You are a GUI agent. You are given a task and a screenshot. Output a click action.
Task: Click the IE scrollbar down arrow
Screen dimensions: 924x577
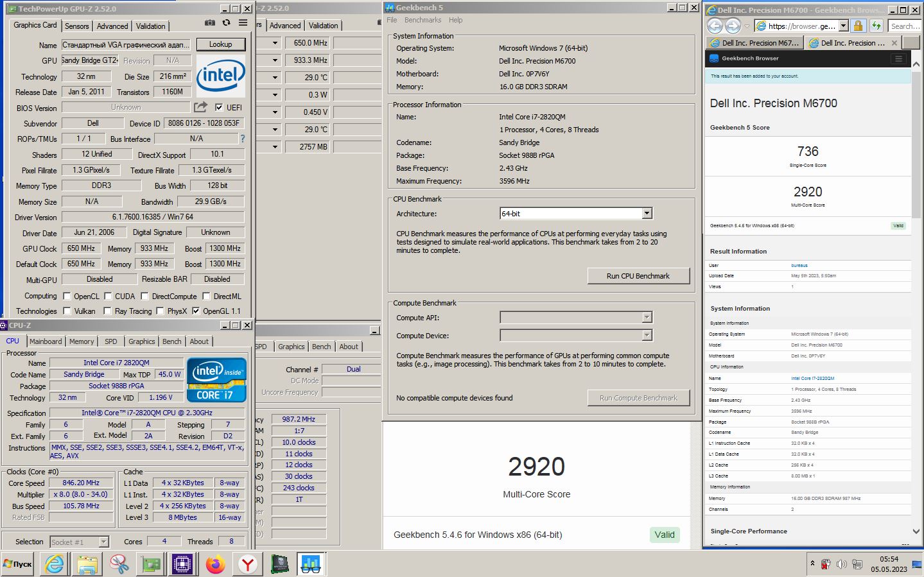[916, 531]
